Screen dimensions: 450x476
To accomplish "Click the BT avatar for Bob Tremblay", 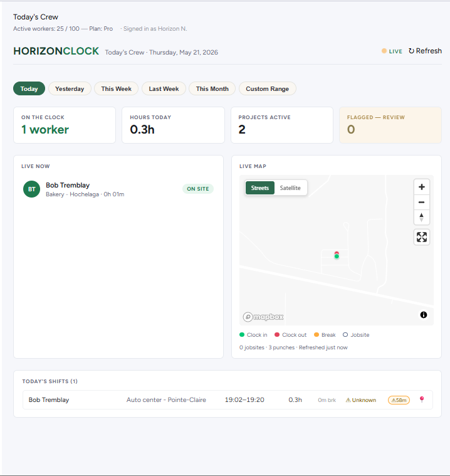I will pos(31,189).
